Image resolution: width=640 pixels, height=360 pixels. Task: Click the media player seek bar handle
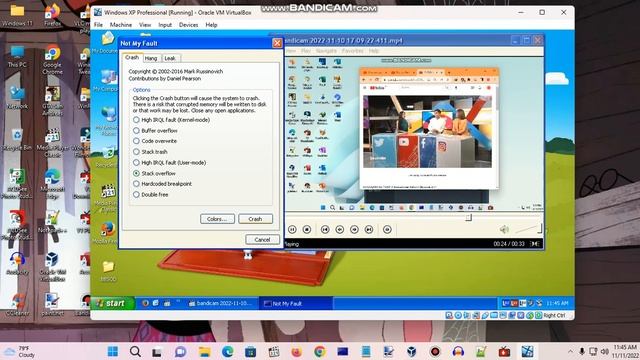[x=469, y=218]
